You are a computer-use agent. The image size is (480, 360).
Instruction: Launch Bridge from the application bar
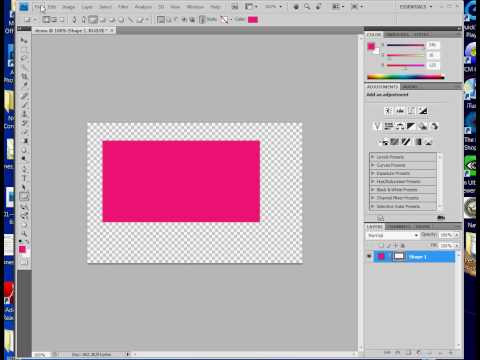coord(235,7)
